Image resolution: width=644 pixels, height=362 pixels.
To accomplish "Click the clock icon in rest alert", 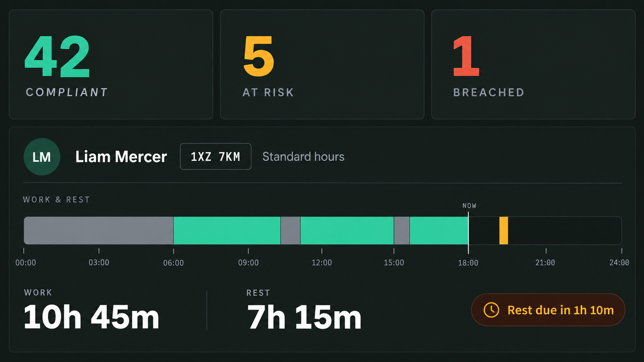I will coord(491,310).
